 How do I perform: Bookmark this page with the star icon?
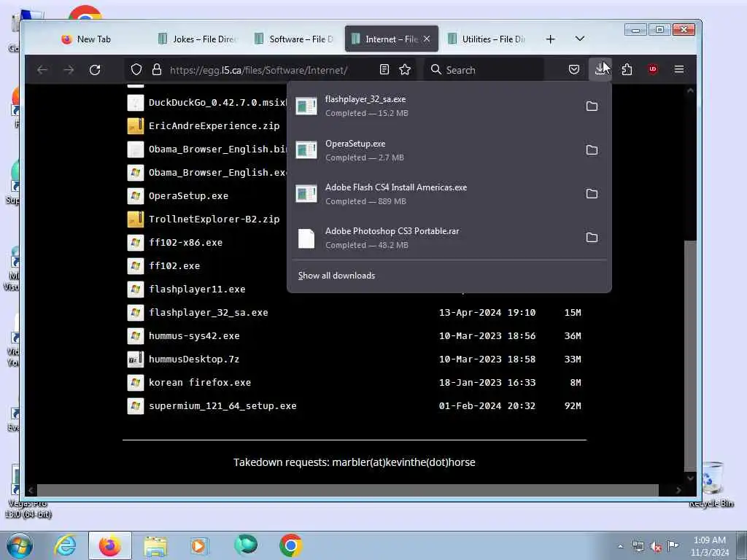[x=405, y=69]
